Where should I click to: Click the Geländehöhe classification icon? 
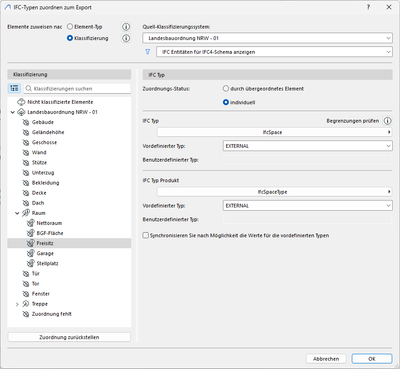tap(26, 132)
